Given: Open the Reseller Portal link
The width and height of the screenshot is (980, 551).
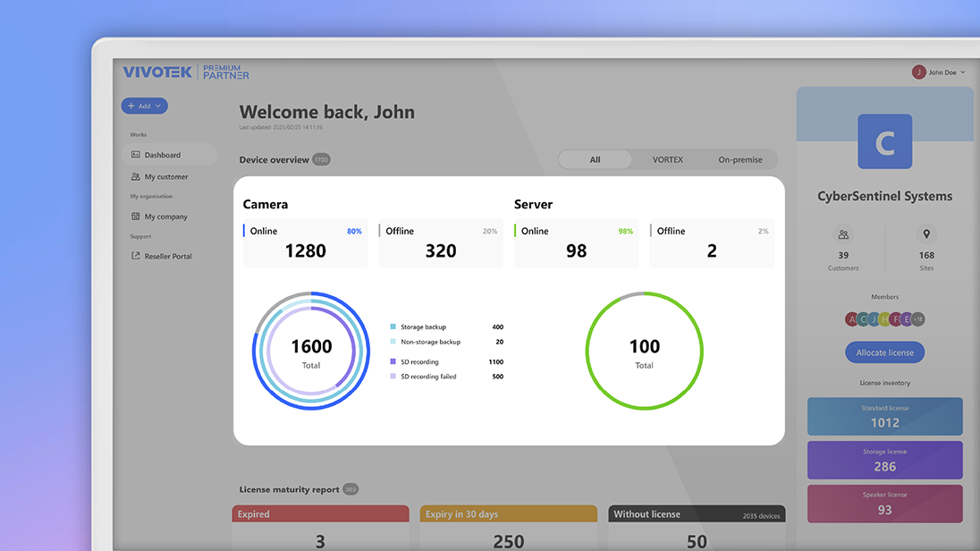Looking at the screenshot, I should 168,257.
